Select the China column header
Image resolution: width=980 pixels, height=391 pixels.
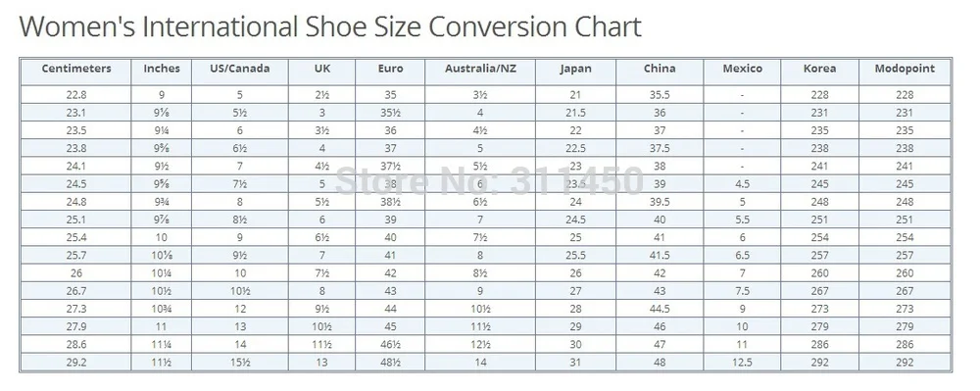coord(660,69)
